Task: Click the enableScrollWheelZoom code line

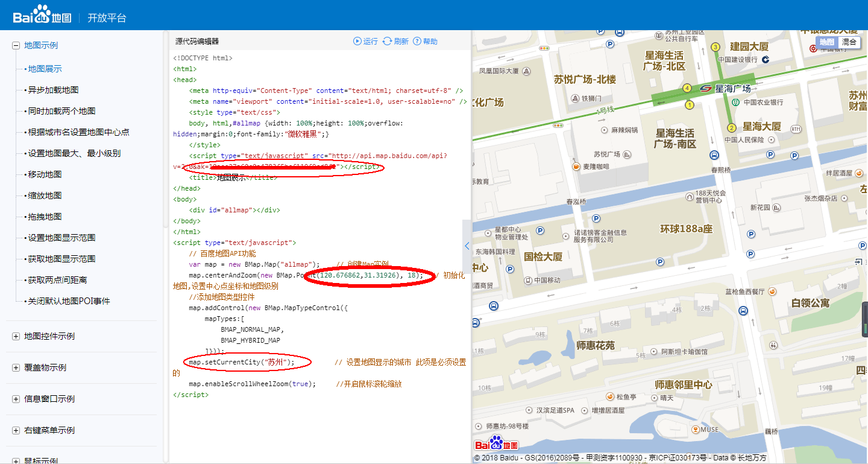Action: coord(252,384)
